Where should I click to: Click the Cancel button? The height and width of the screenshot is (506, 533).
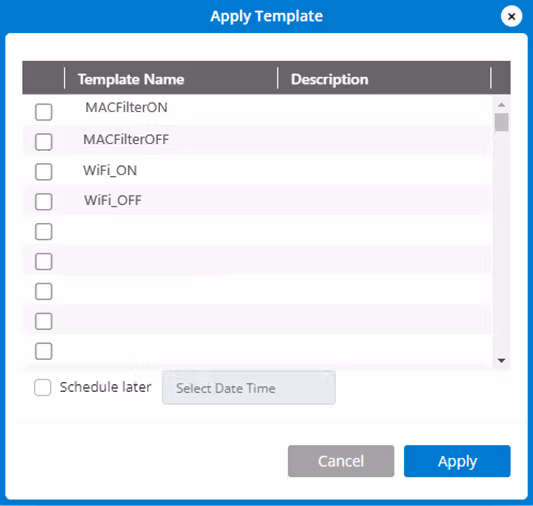click(341, 461)
